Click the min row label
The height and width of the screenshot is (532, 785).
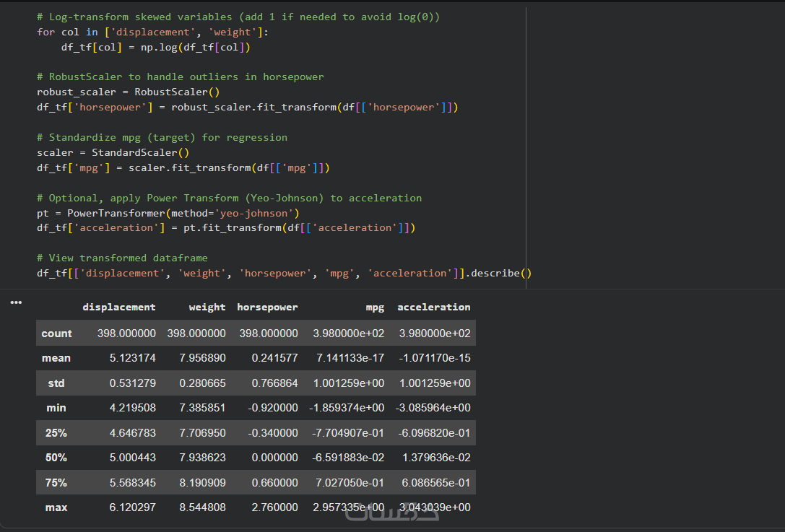coord(56,407)
